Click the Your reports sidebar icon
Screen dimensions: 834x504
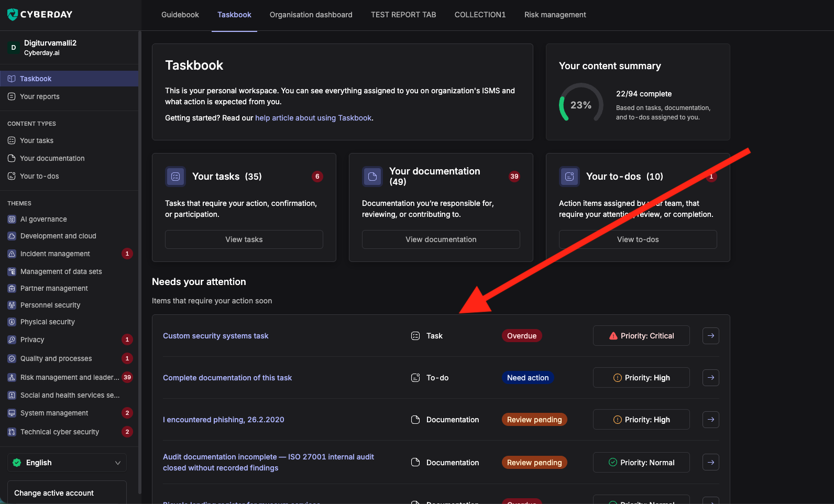(12, 96)
